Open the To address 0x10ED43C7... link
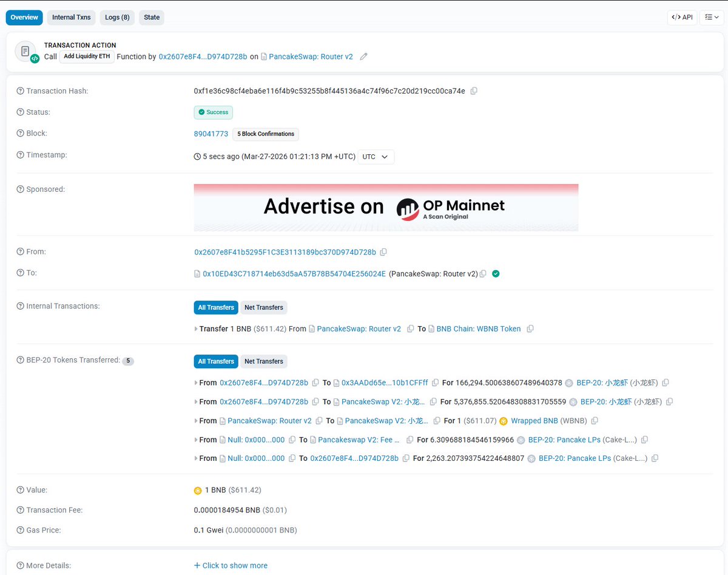 [294, 274]
